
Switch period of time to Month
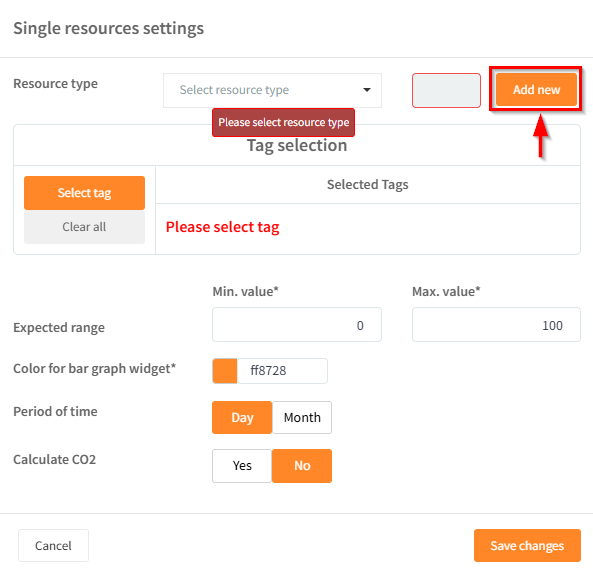[302, 418]
